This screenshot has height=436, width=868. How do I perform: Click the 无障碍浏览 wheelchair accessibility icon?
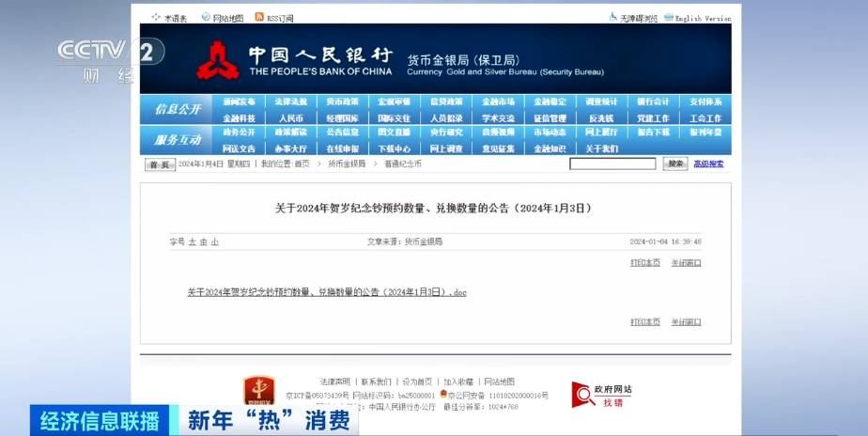tap(612, 17)
